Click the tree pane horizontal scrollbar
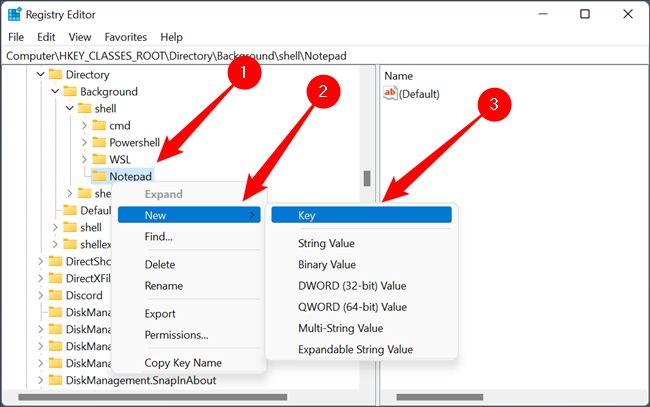Image resolution: width=650 pixels, height=407 pixels. [x=153, y=397]
